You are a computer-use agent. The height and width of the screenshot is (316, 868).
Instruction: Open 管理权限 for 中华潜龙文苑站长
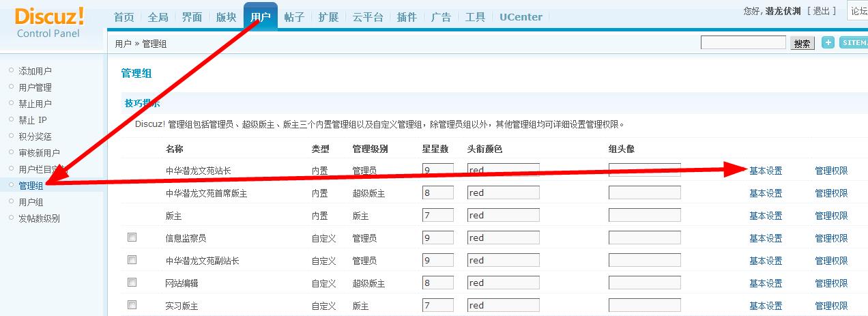[831, 171]
